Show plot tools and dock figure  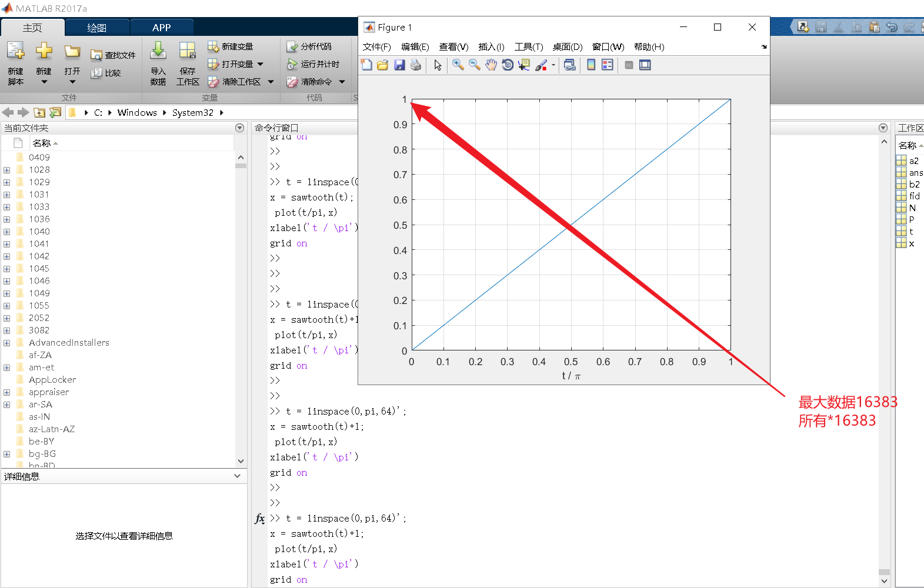(645, 65)
